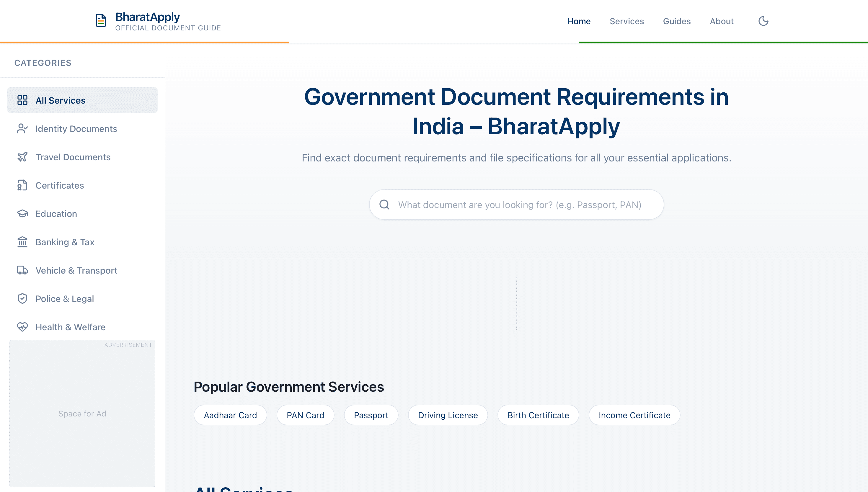Click the Income Certificate chip
The width and height of the screenshot is (868, 492).
tap(634, 415)
